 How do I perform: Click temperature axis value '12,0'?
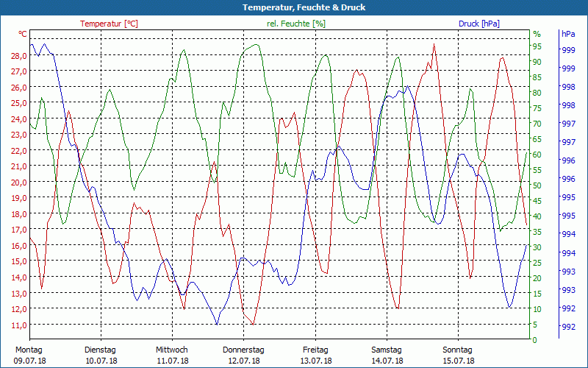click(x=20, y=309)
